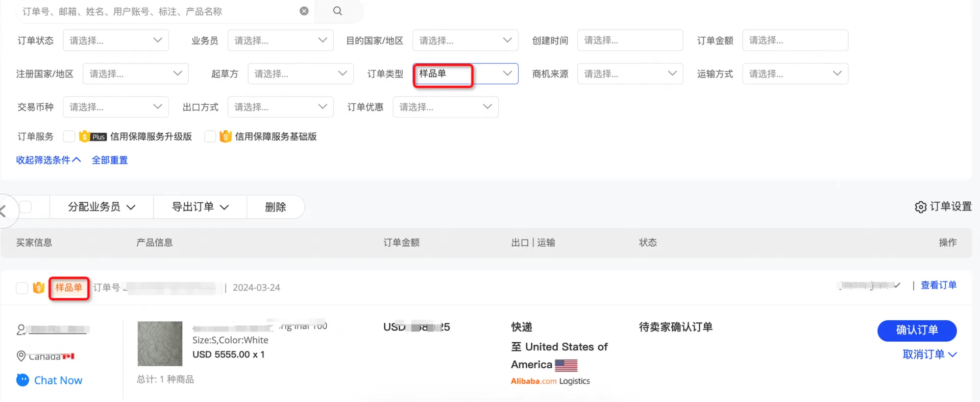Open the 导出订单 menu

(x=200, y=207)
